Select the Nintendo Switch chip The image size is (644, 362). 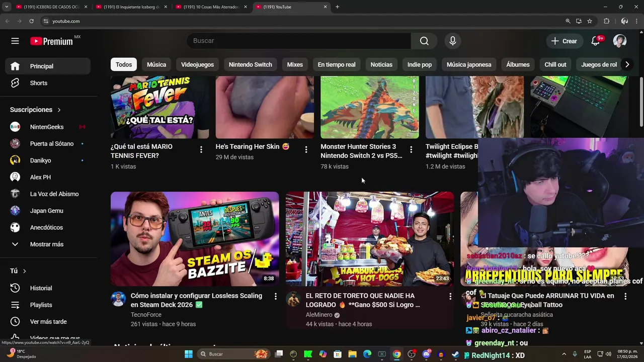click(x=250, y=64)
